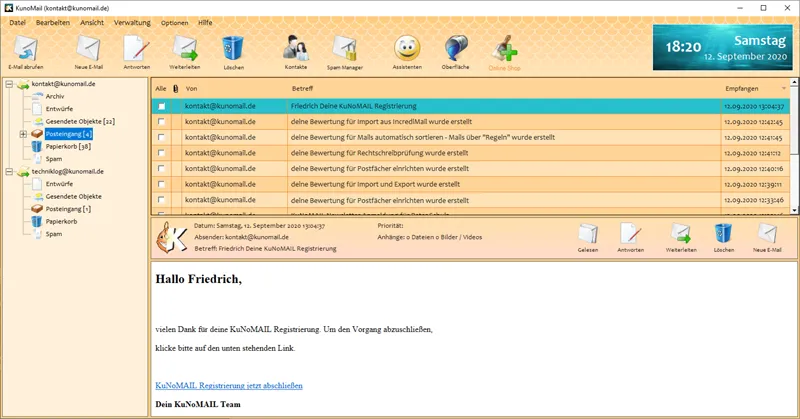Select all mails via Alle header
The height and width of the screenshot is (419, 800).
[x=161, y=89]
